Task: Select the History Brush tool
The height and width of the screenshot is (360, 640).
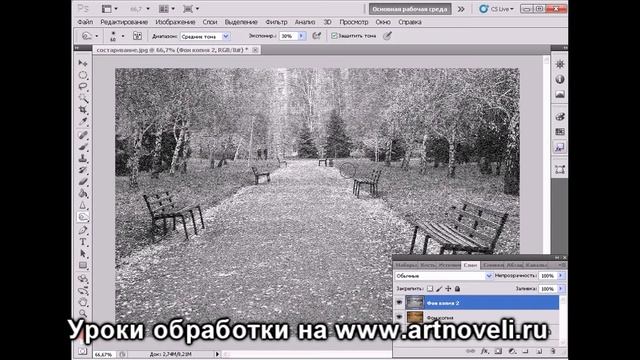Action: (x=83, y=170)
